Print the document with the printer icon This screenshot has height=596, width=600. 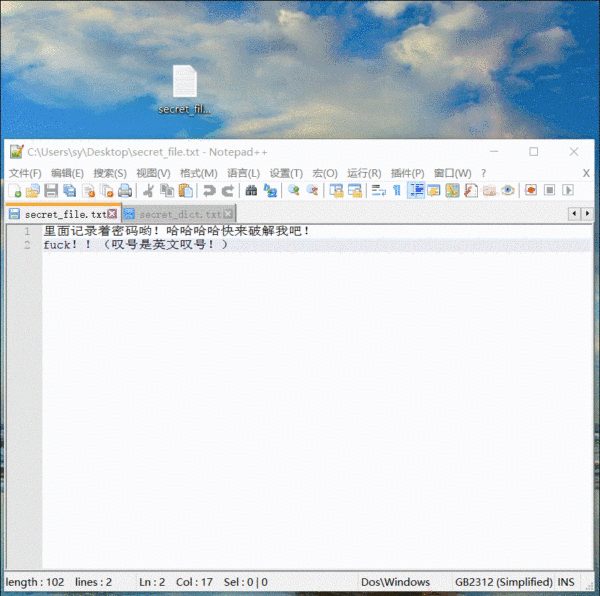pyautogui.click(x=125, y=190)
